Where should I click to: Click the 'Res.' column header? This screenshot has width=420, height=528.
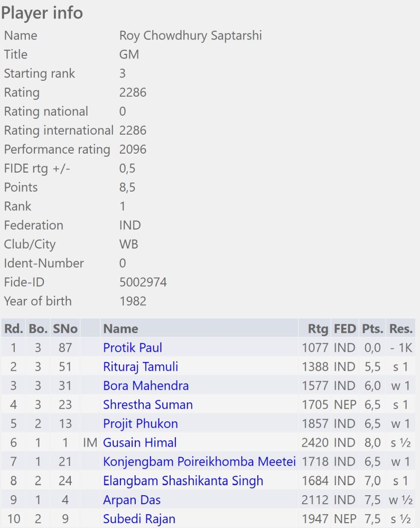tap(400, 328)
